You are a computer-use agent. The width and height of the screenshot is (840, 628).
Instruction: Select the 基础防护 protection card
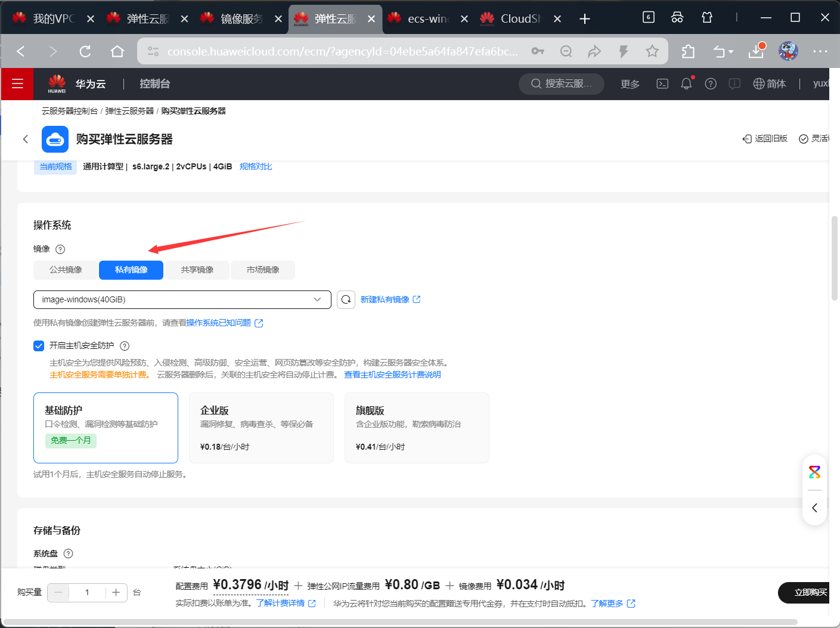click(106, 428)
